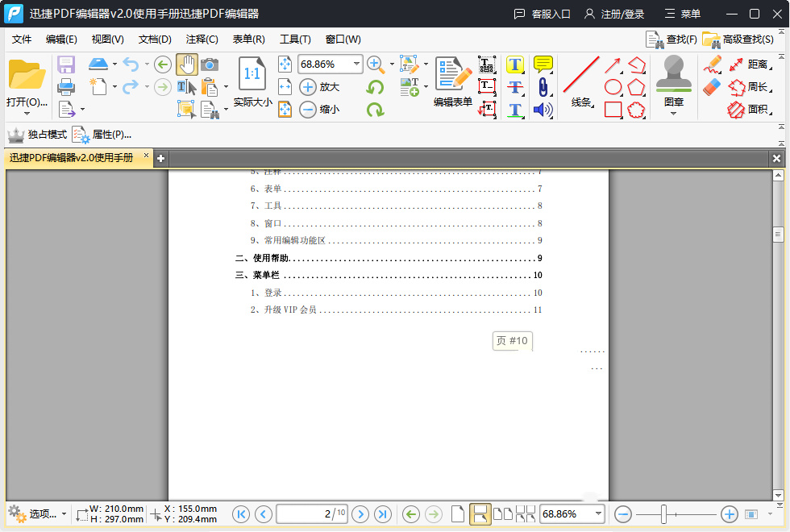Viewport: 790px width, 532px height.
Task: Select the Area measuring tool
Action: pyautogui.click(x=750, y=110)
